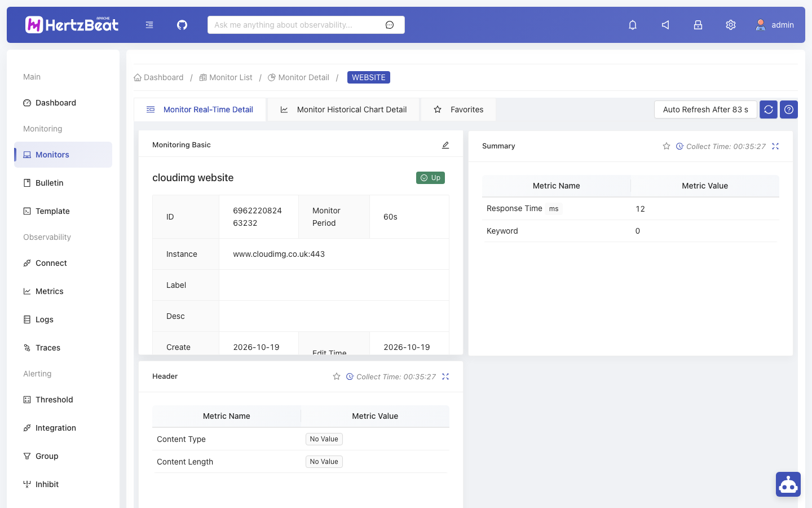Open Integration in sidebar
This screenshot has height=508, width=812.
pyautogui.click(x=63, y=428)
